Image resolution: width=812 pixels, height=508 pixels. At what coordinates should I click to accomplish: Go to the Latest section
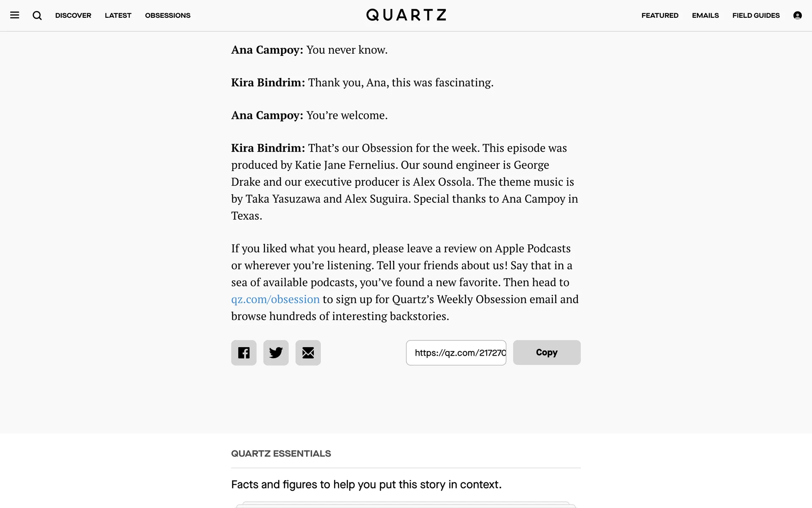118,16
